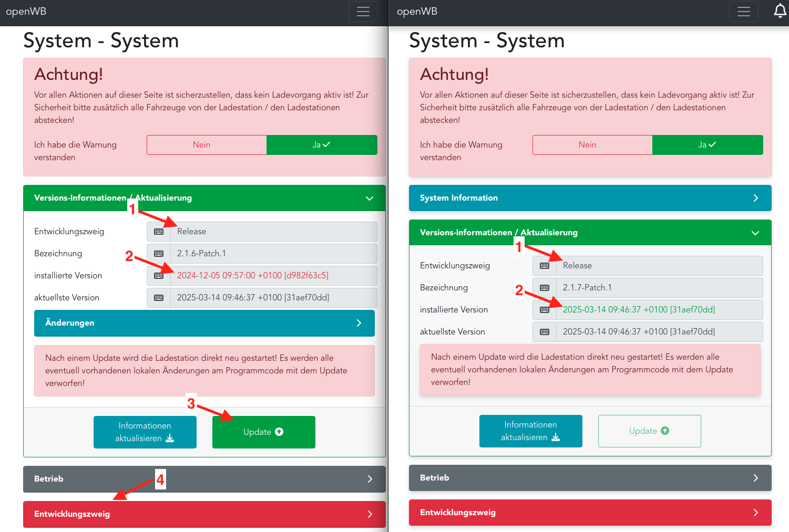The width and height of the screenshot is (789, 532).
Task: Select 'Ja' in left warning panel
Action: (x=322, y=145)
